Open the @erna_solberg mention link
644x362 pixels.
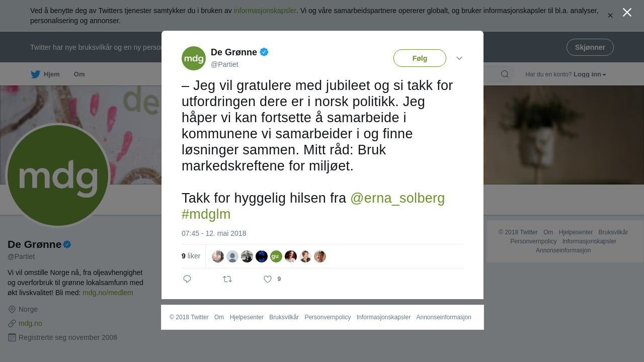click(397, 198)
